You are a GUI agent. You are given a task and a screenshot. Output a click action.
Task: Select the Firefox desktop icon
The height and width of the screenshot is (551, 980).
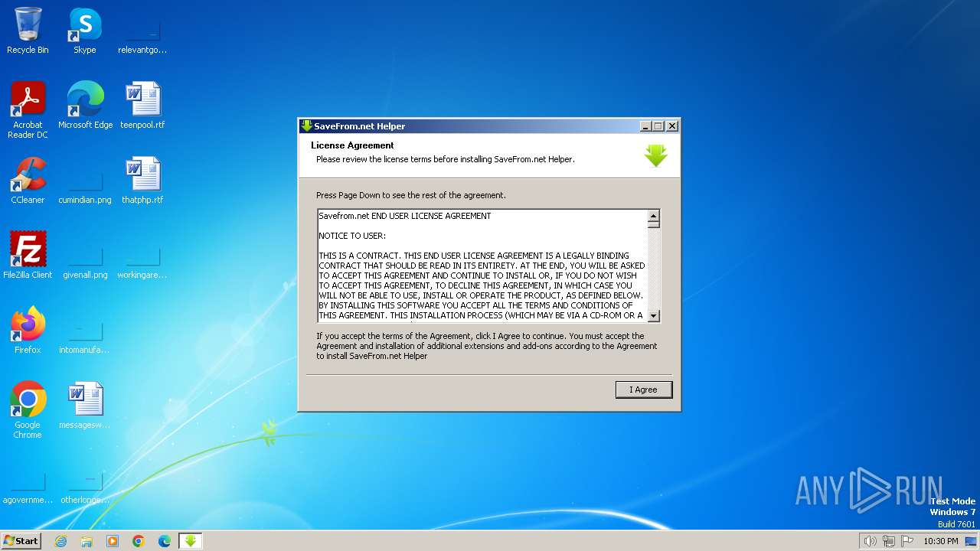tap(28, 331)
